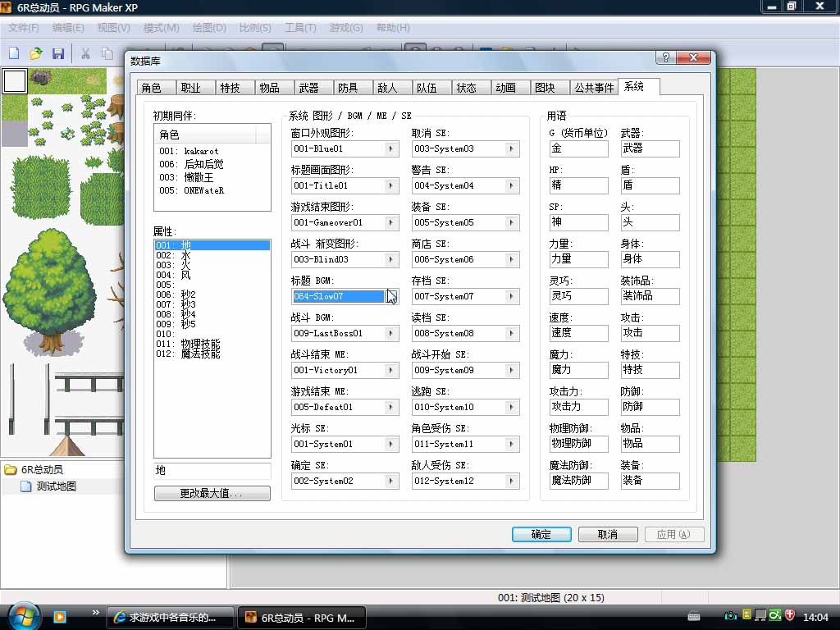
Task: Select party member 001: kakarot
Action: (212, 151)
